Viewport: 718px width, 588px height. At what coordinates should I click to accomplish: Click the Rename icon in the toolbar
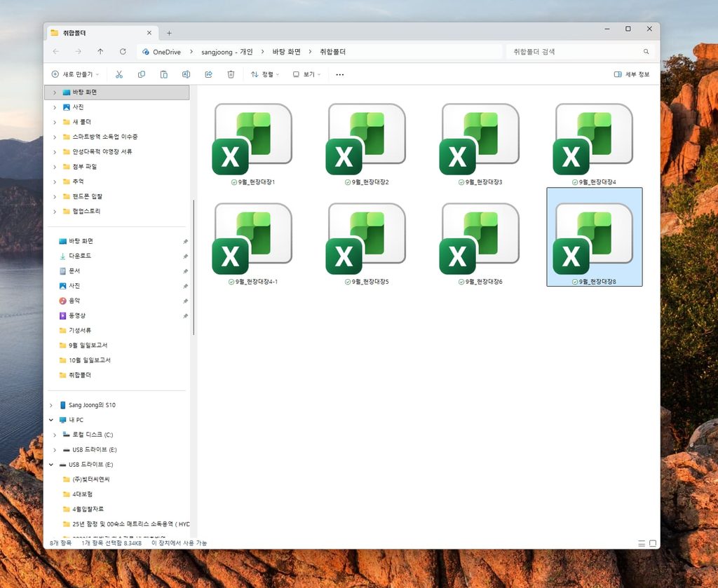[x=186, y=74]
